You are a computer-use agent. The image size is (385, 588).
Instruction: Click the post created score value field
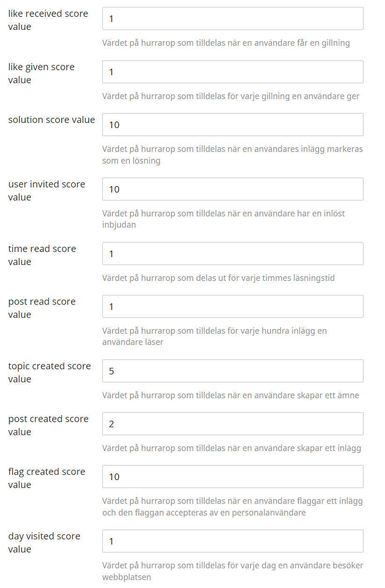(233, 424)
